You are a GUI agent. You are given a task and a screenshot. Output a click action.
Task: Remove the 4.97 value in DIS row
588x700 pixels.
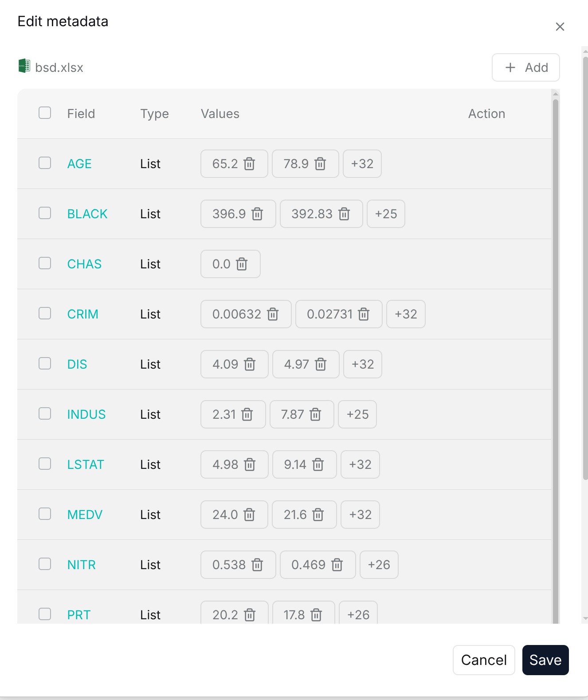(321, 364)
